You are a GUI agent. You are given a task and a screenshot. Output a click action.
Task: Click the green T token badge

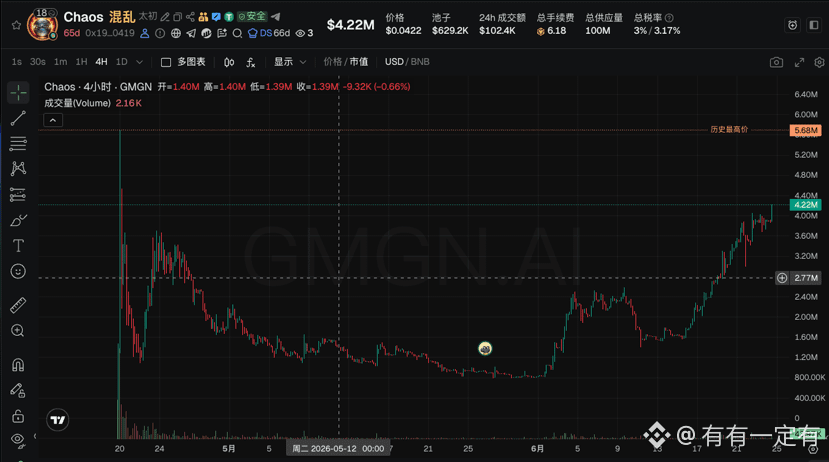228,17
